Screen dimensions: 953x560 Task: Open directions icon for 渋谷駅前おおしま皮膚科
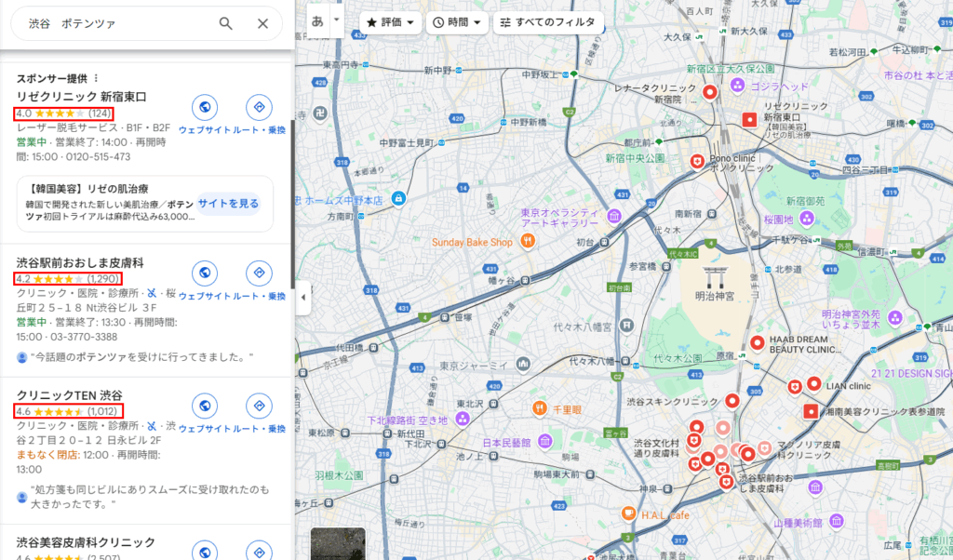pos(259,273)
